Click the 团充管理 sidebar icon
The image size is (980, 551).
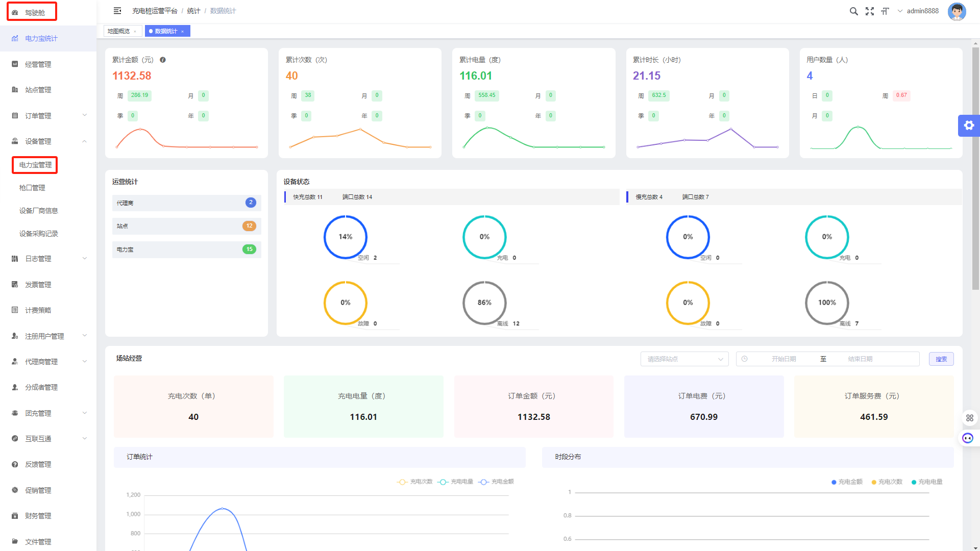point(15,413)
